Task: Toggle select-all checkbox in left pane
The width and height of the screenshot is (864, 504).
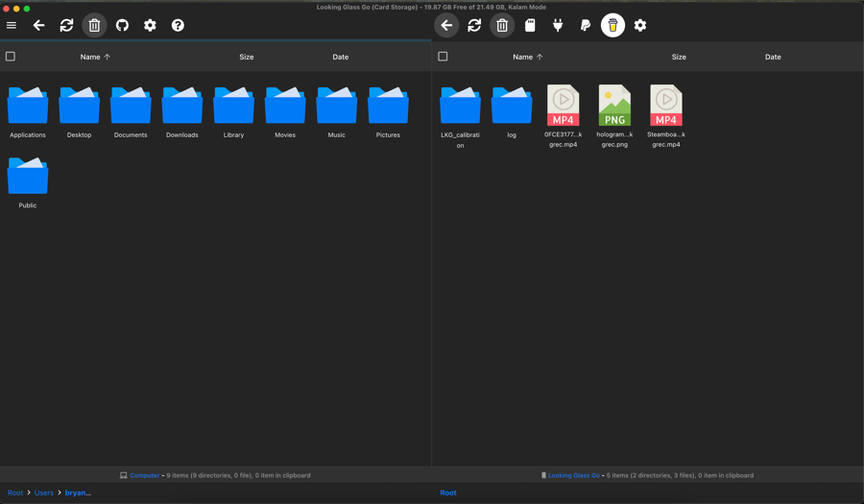Action: 11,57
